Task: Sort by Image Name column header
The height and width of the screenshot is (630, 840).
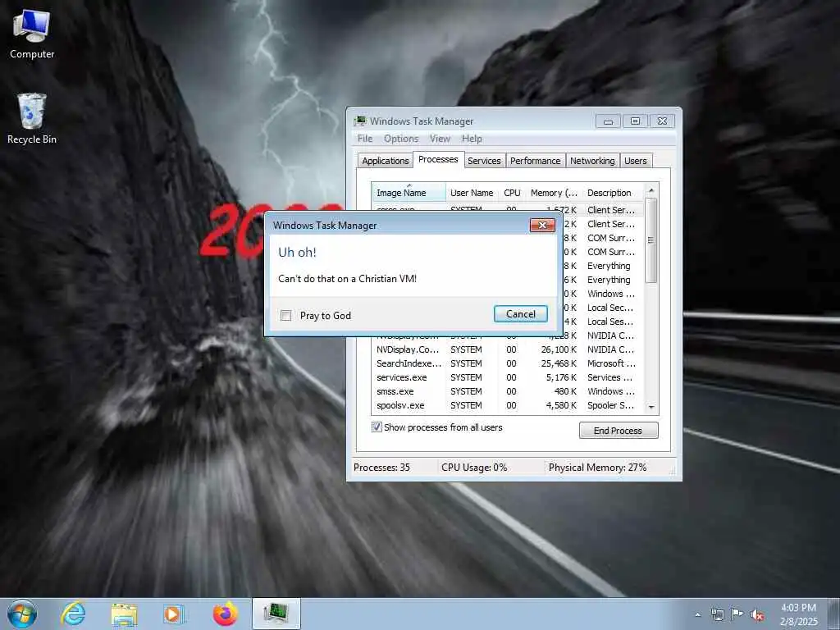Action: coord(409,192)
